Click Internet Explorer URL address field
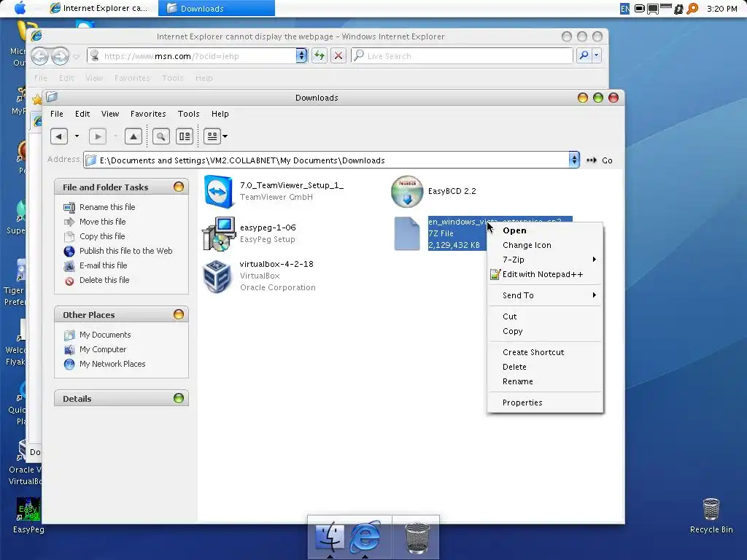Screen dimensions: 747x560 tap(192, 55)
